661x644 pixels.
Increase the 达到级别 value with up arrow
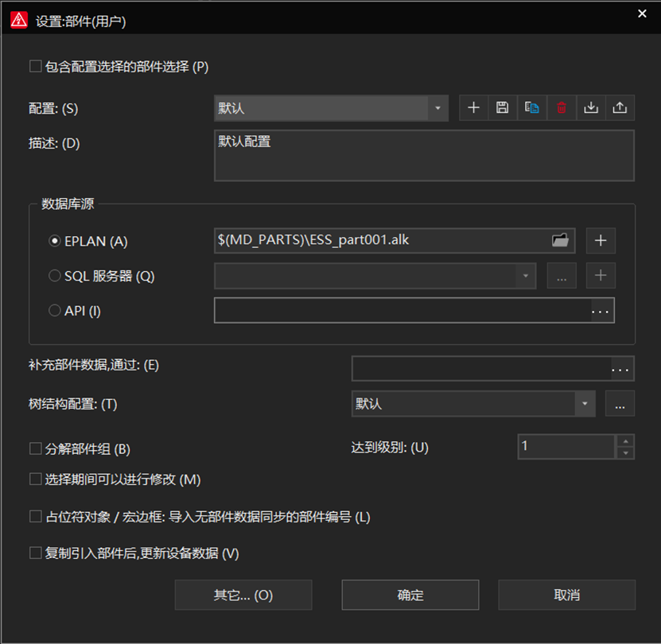[625, 440]
